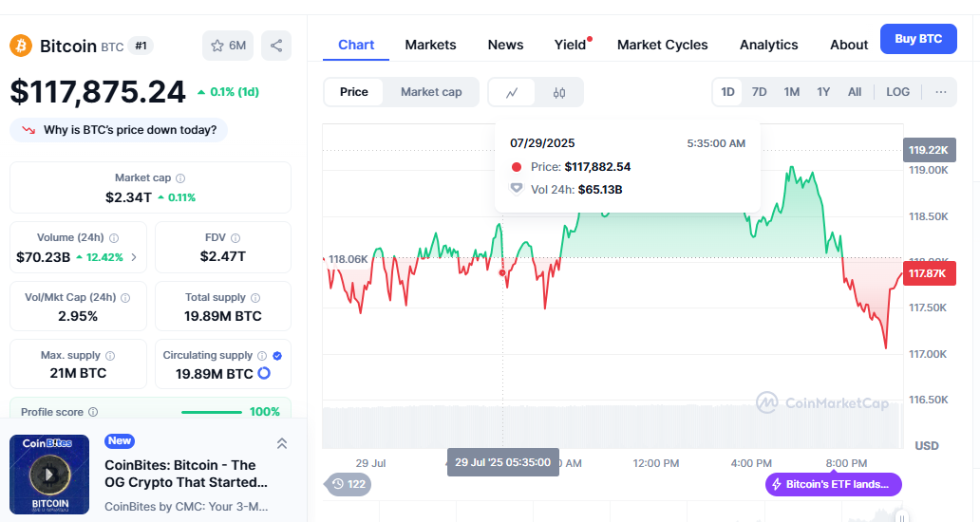The image size is (980, 522).
Task: Click the 118.06K open price label
Action: point(348,259)
